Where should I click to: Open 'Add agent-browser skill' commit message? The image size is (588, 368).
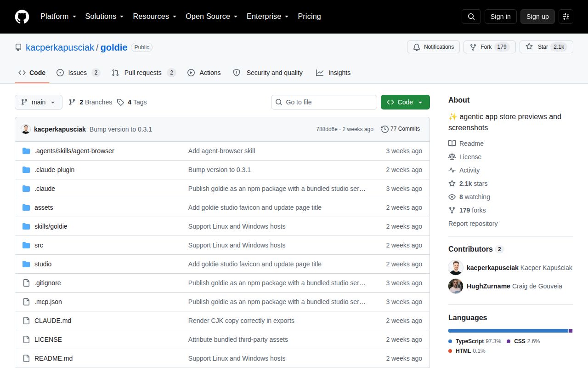(221, 151)
